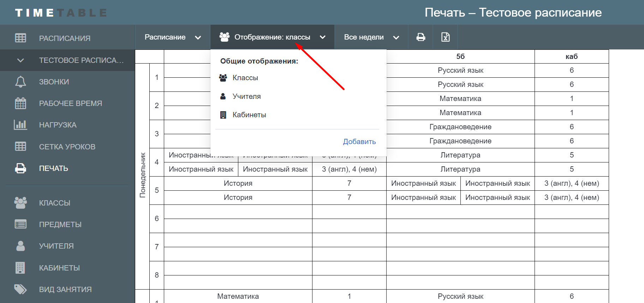Export schedule to Excel file icon

click(446, 37)
